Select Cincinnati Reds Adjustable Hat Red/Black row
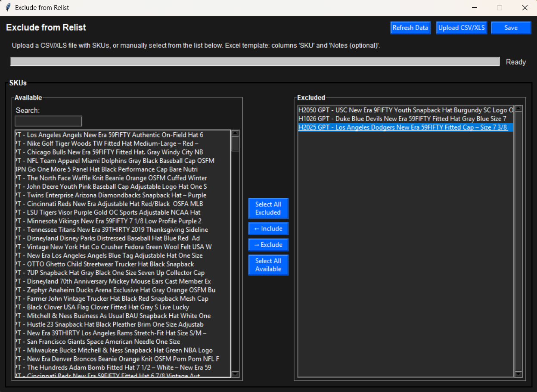The image size is (537, 392). 123,204
